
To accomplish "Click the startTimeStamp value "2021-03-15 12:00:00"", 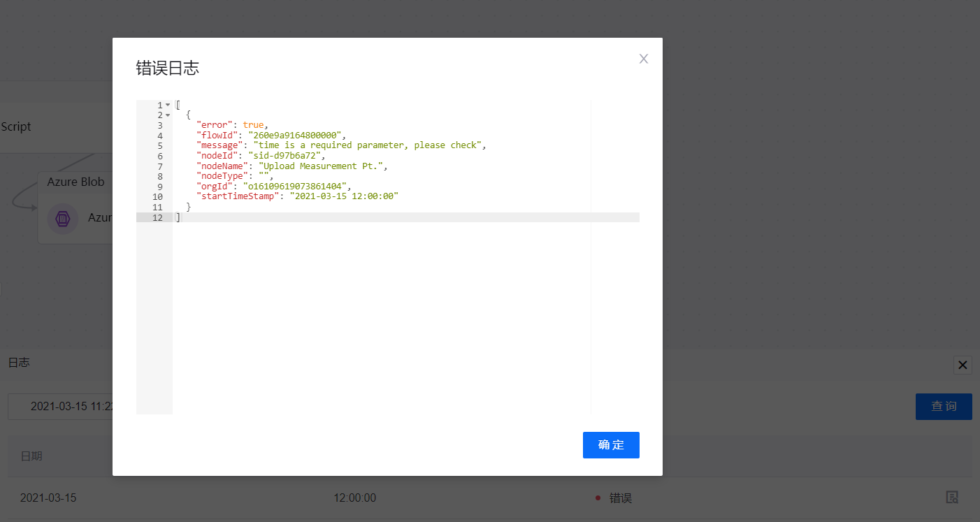I will pos(343,196).
